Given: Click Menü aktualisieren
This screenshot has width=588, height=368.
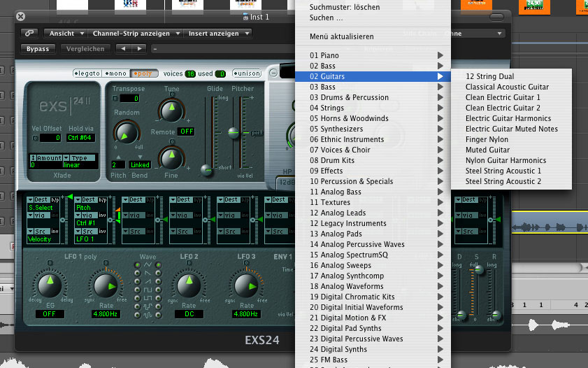Looking at the screenshot, I should click(x=341, y=36).
